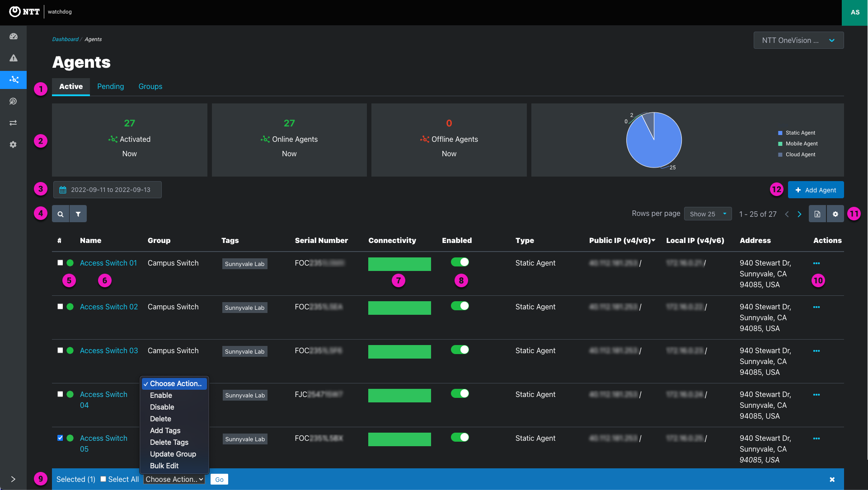868x490 pixels.
Task: Click the Add Agent button
Action: [x=816, y=190]
